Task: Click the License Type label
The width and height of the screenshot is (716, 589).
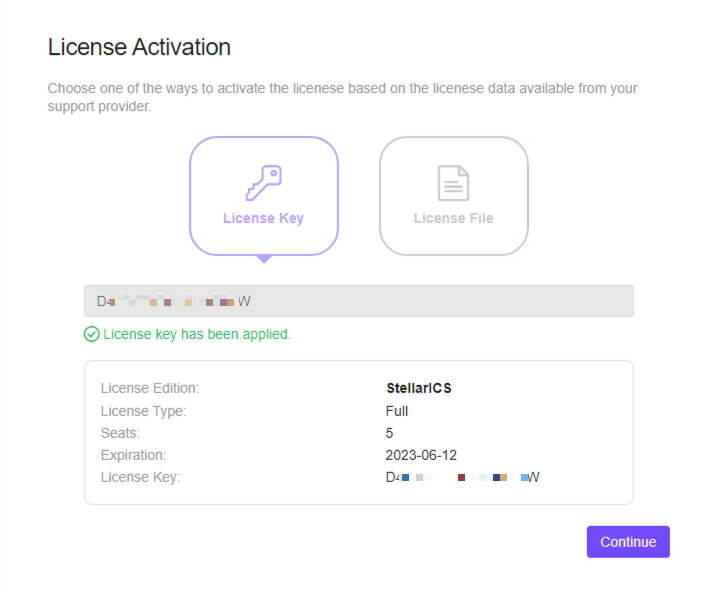Action: [144, 411]
